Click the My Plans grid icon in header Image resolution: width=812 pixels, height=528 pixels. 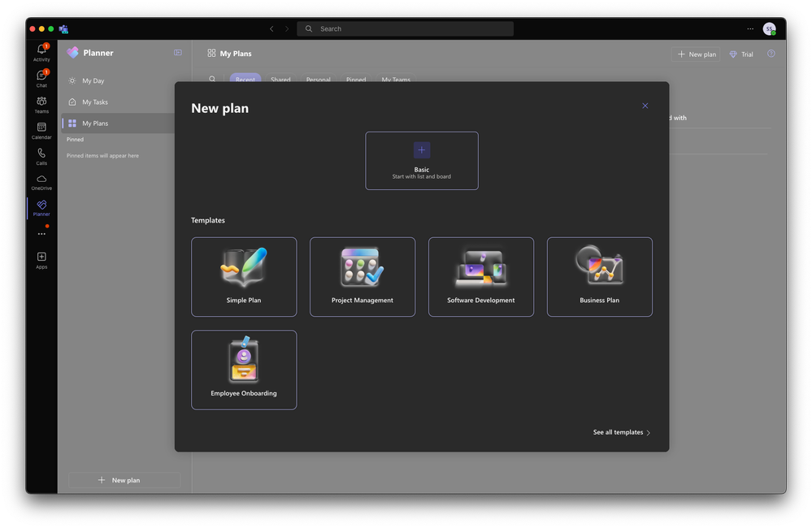pyautogui.click(x=211, y=53)
